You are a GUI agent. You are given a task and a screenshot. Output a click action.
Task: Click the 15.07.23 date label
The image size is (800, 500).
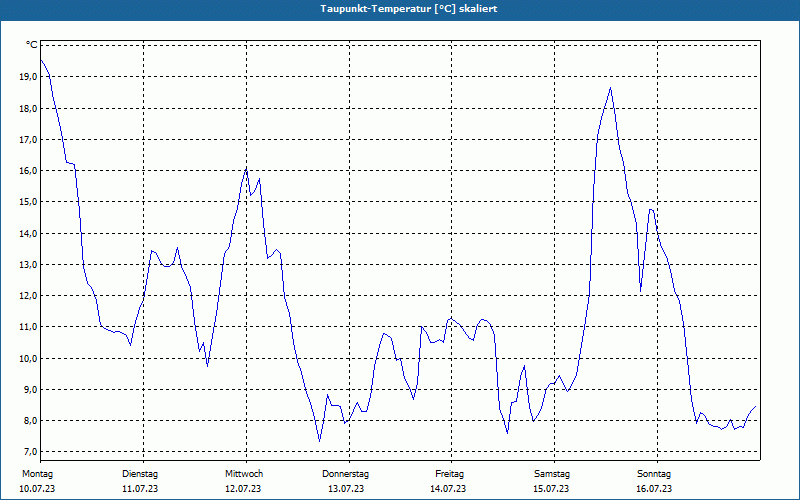(551, 489)
